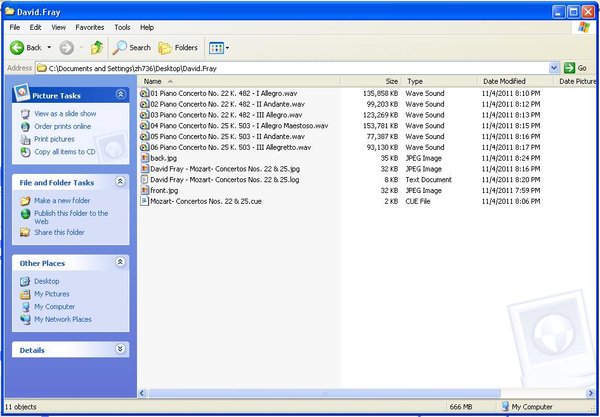
Task: Open the Views dropdown button
Action: tap(218, 47)
